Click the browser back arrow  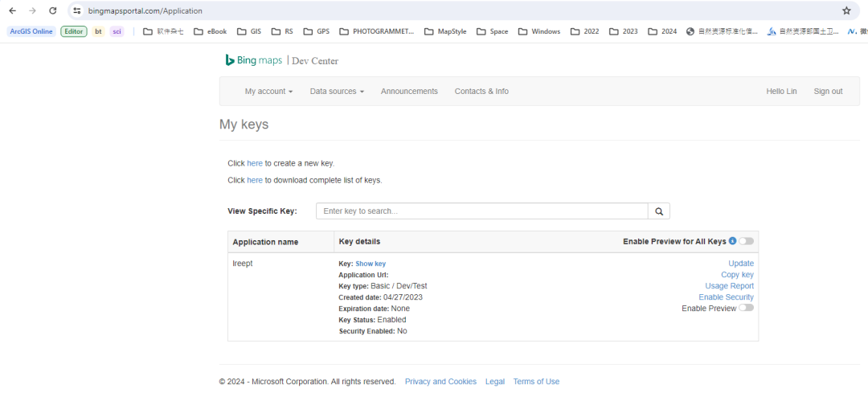pos(12,10)
